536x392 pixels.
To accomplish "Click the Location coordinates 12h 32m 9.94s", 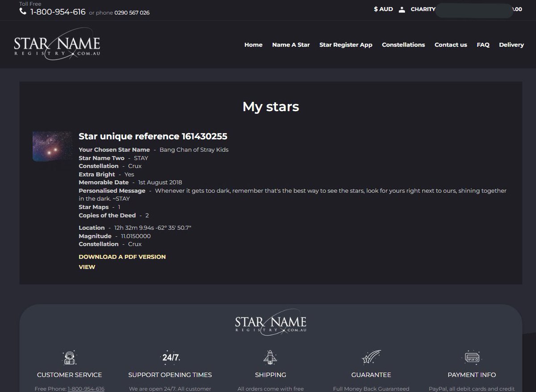I will (x=153, y=228).
